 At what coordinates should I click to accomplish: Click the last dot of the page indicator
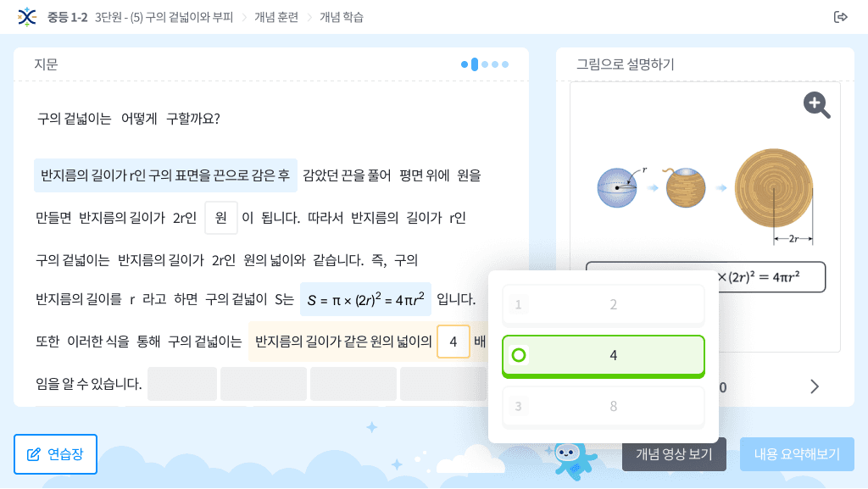click(505, 64)
